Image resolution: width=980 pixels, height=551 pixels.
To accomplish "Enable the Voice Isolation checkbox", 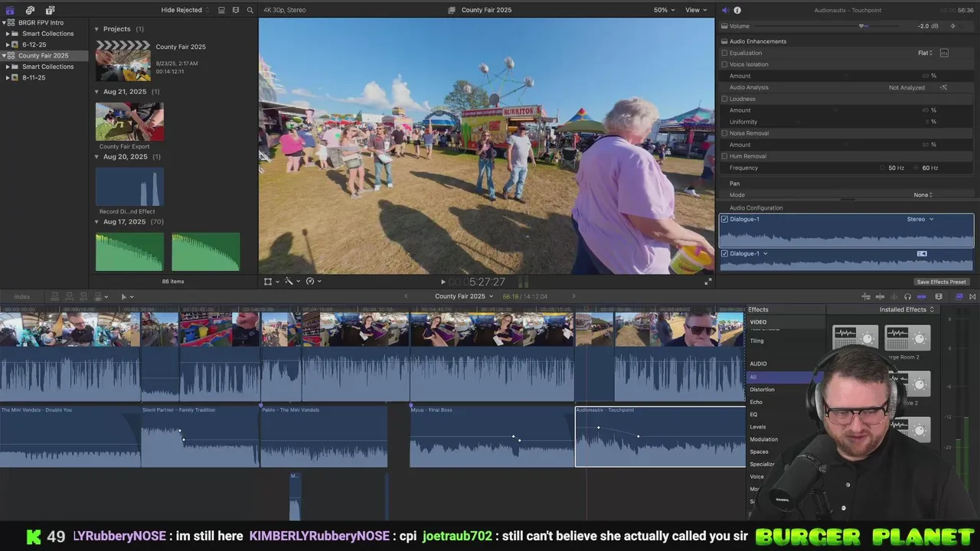I will pos(724,64).
